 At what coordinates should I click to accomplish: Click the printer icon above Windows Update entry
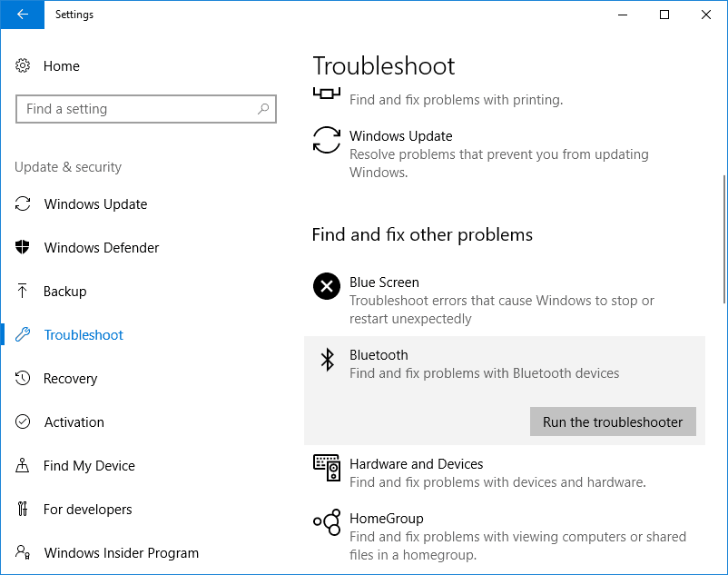pyautogui.click(x=326, y=92)
